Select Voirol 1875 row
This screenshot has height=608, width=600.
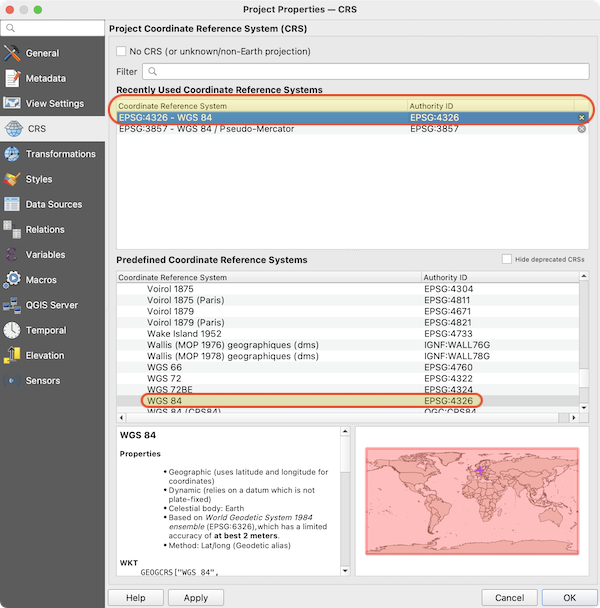[348, 289]
